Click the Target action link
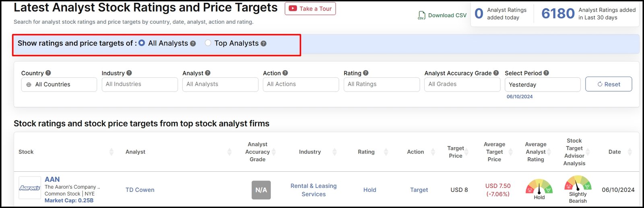644x208 pixels. [x=419, y=190]
